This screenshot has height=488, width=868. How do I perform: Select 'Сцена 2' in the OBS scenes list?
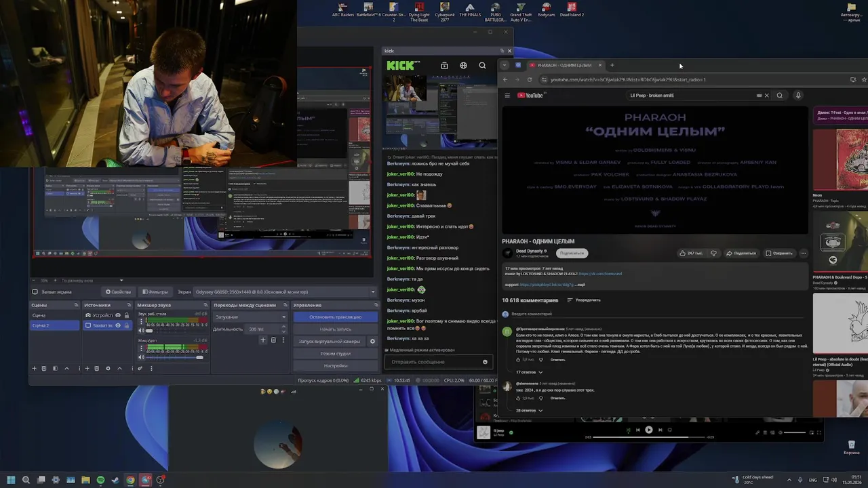(54, 325)
